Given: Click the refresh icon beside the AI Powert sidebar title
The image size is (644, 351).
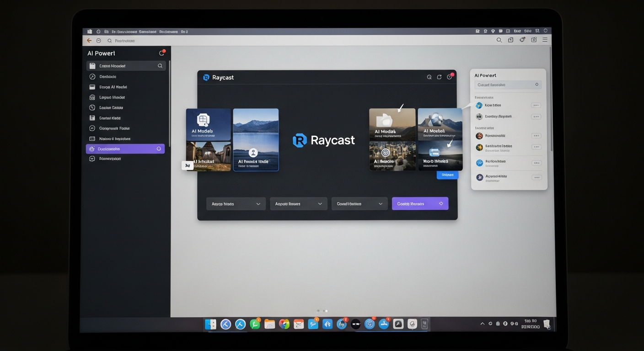Looking at the screenshot, I should 161,53.
